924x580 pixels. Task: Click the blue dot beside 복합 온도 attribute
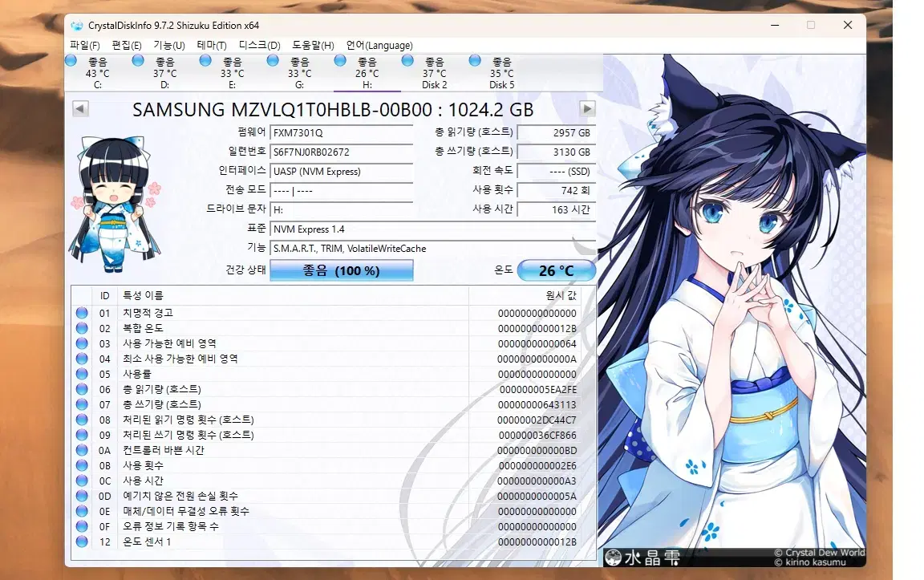pyautogui.click(x=81, y=328)
